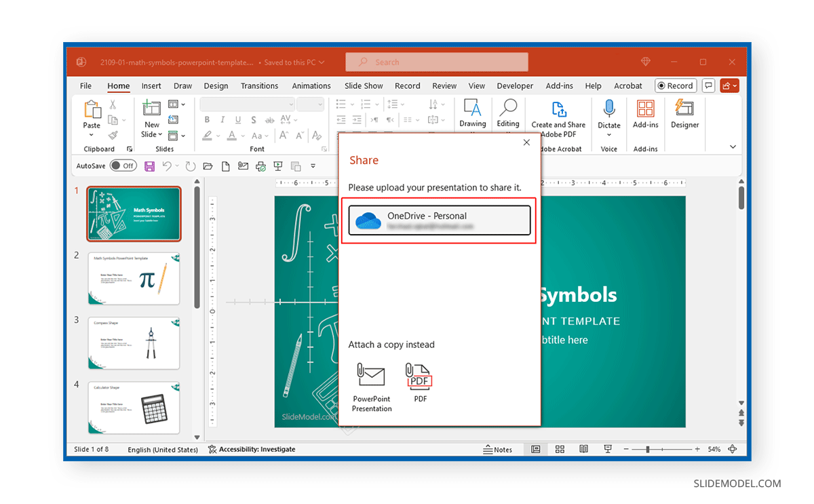Switch to the Transitions tab

coord(259,85)
